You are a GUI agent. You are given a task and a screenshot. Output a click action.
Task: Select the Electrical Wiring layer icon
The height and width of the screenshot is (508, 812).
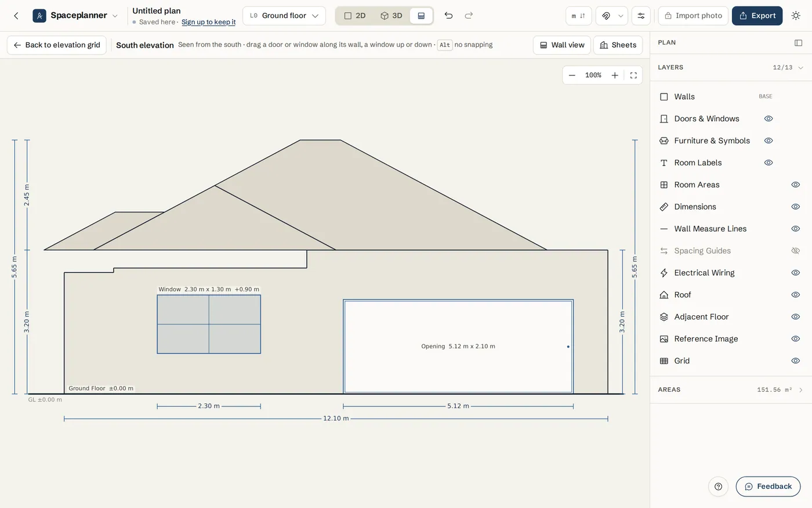click(664, 273)
